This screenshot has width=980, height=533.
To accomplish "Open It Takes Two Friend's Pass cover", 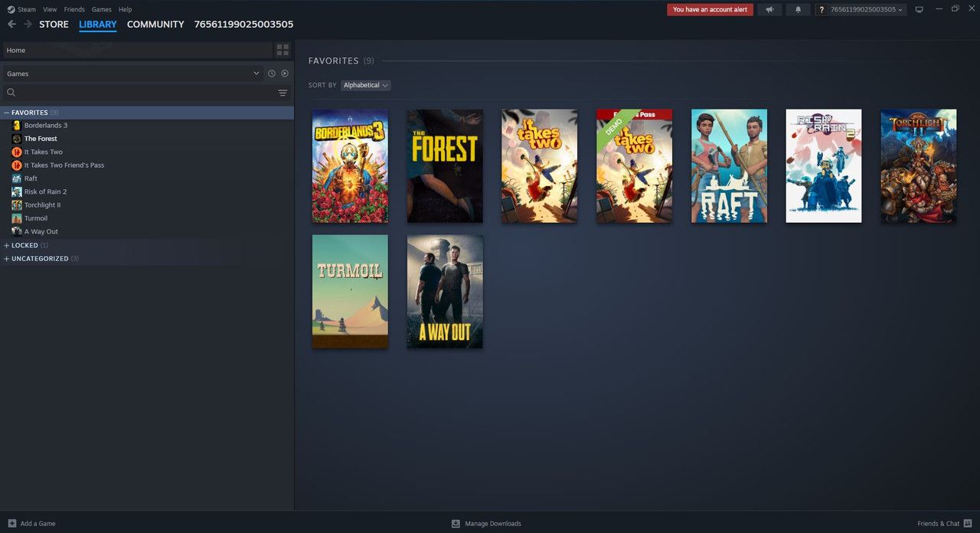I will pyautogui.click(x=635, y=166).
